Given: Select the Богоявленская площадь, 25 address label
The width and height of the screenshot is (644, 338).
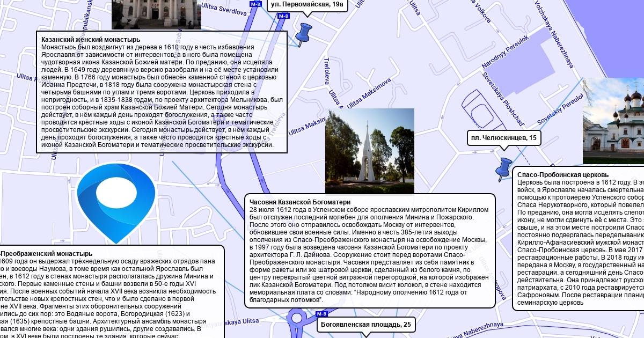Looking at the screenshot, I should coord(365,325).
